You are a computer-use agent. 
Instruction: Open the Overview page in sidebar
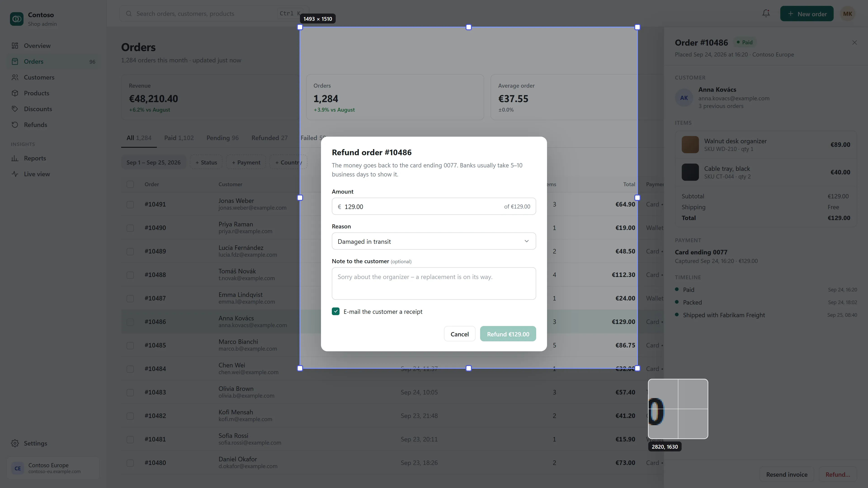[53, 45]
